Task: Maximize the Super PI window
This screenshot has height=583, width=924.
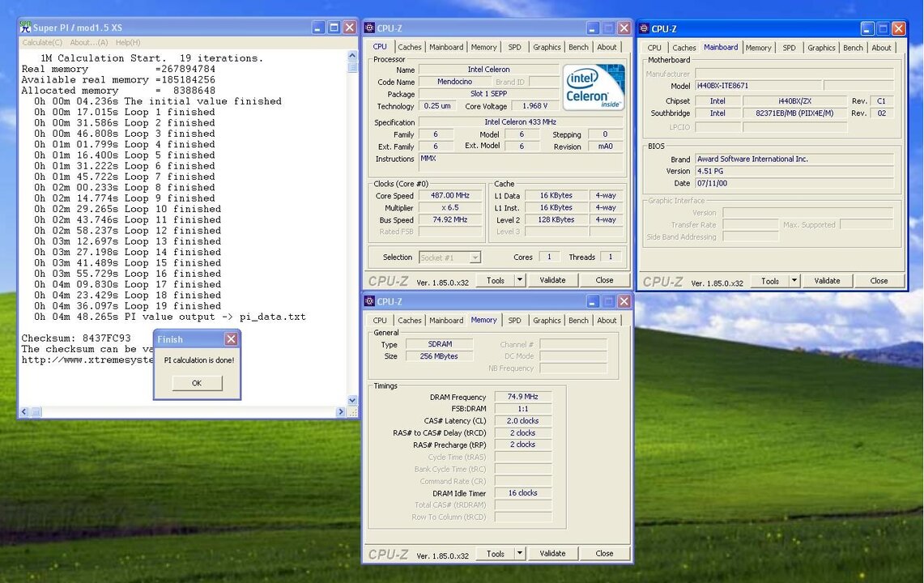Action: click(334, 27)
